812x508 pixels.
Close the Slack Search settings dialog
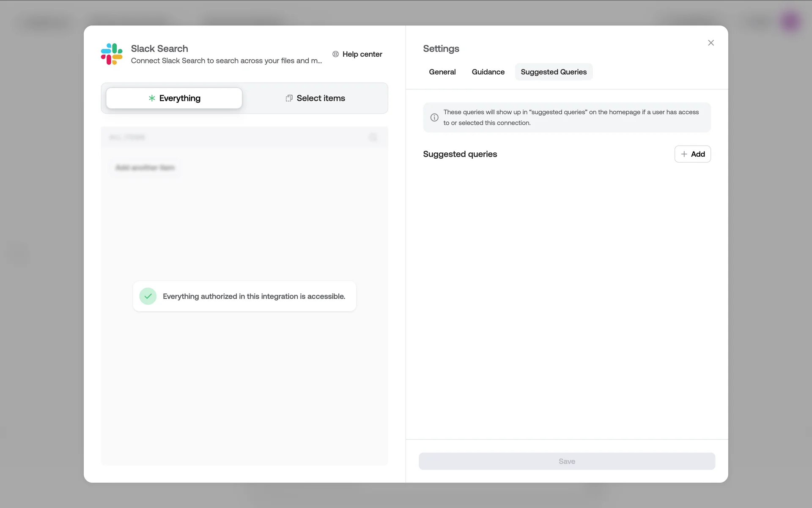pos(711,43)
